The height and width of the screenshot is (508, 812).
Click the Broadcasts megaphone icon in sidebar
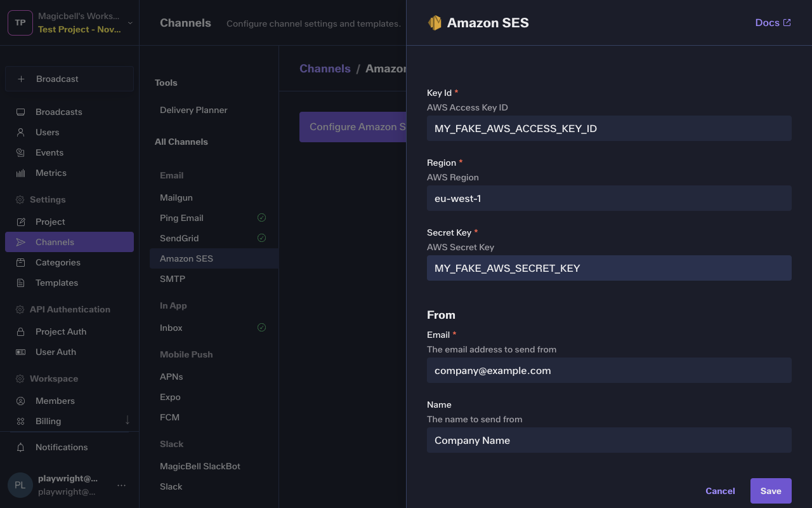20,112
